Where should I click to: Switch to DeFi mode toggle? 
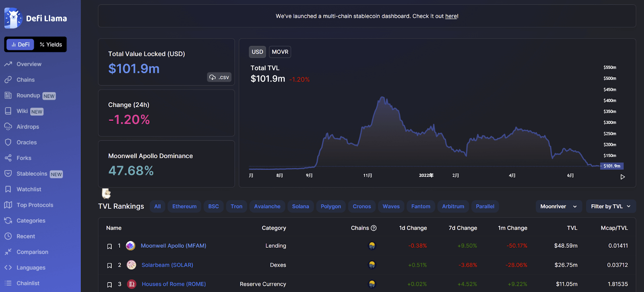click(x=20, y=44)
